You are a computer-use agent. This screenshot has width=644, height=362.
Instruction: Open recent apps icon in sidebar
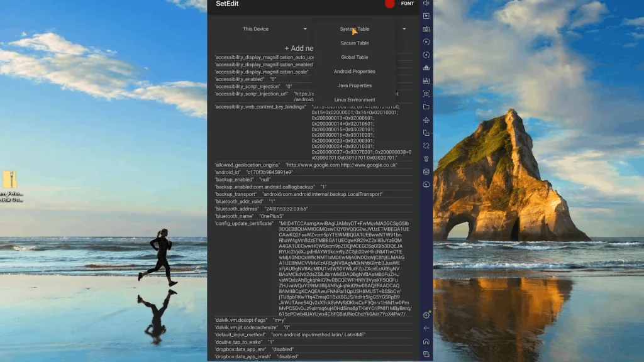[426, 354]
